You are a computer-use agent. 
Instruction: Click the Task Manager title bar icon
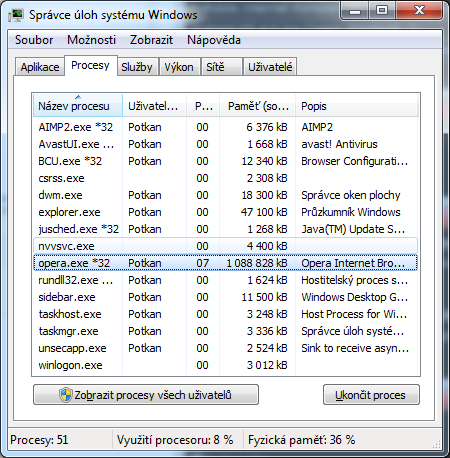pos(17,15)
